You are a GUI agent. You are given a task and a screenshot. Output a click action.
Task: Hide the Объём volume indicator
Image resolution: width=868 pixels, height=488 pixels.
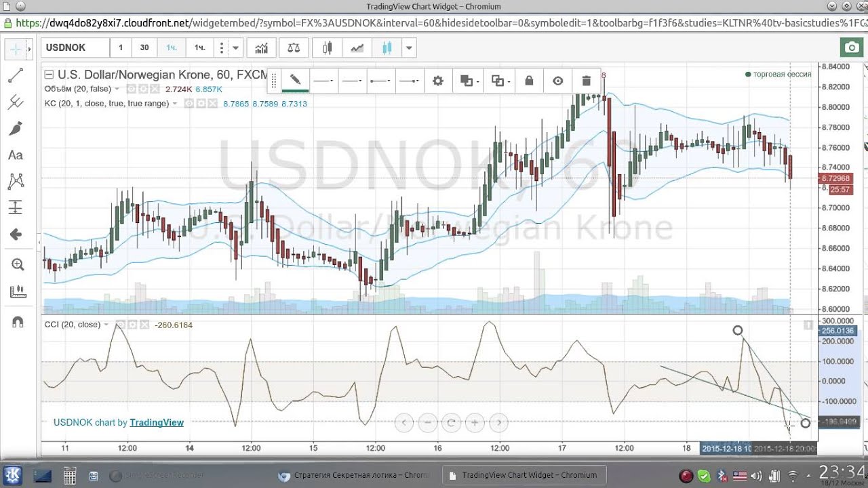pos(132,89)
